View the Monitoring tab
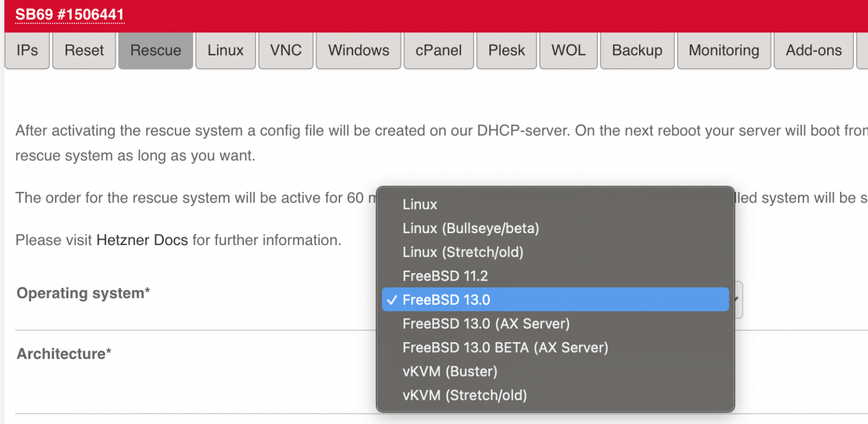This screenshot has width=868, height=424. pos(724,50)
